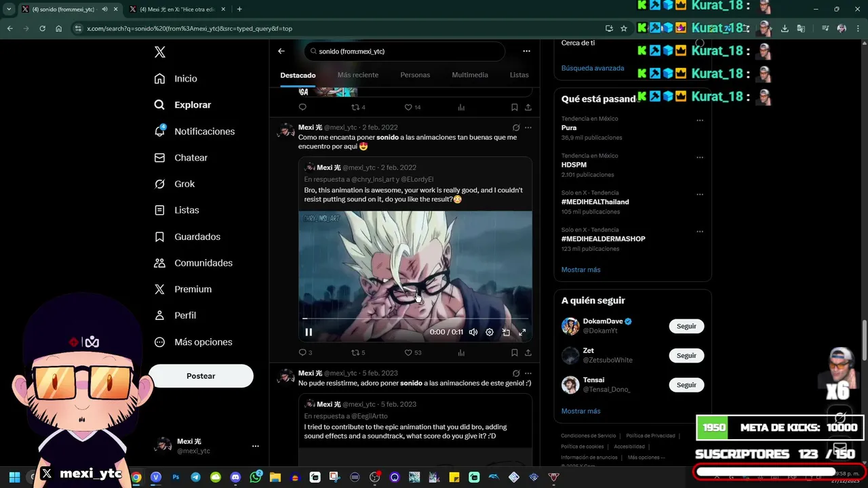
Task: Open Photoshop from the taskbar
Action: click(176, 477)
